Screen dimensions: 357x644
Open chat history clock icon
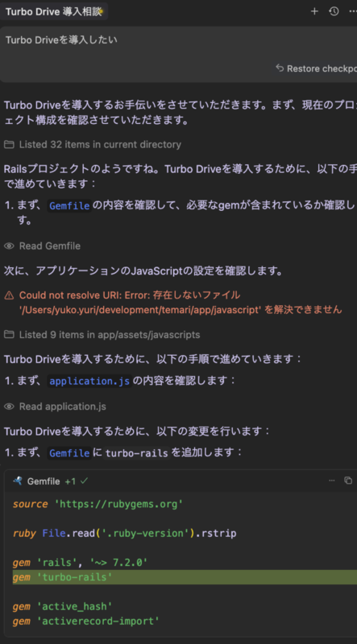tap(334, 11)
